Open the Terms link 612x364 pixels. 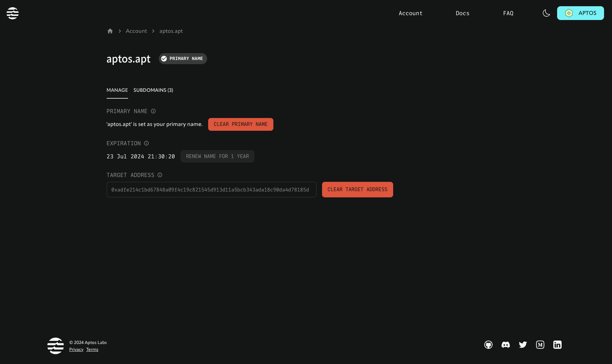[x=92, y=350]
